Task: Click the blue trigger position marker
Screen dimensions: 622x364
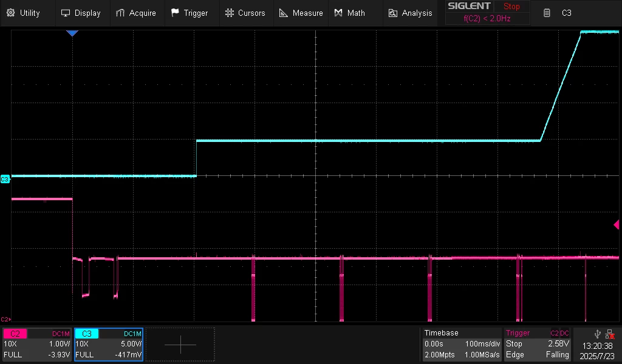Action: 72,33
